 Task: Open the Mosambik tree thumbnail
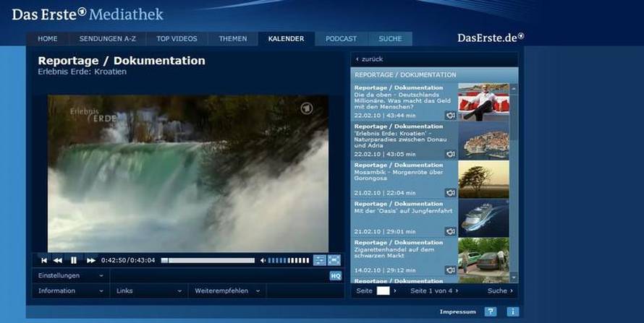(483, 179)
